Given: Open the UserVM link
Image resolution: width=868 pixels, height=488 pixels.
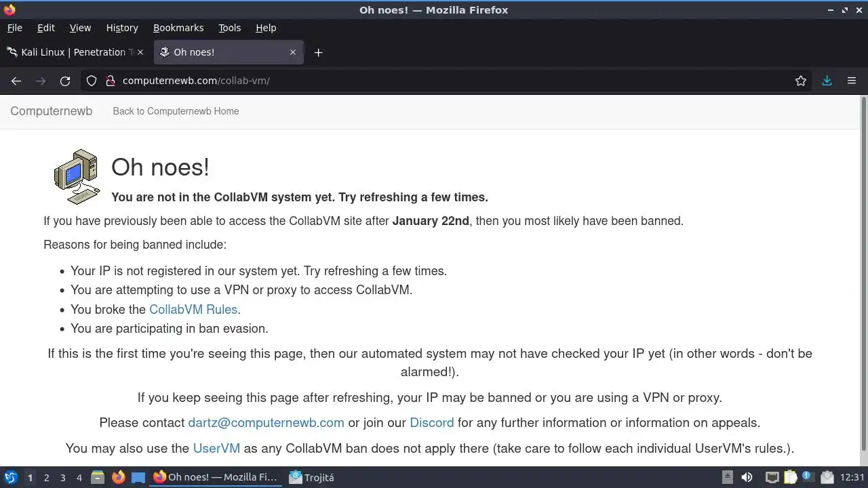Looking at the screenshot, I should 216,448.
